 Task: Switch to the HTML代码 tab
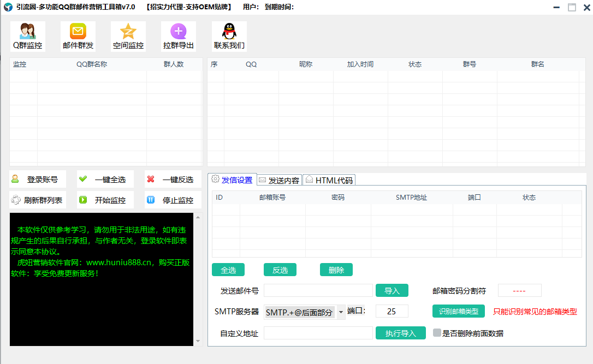pos(329,180)
